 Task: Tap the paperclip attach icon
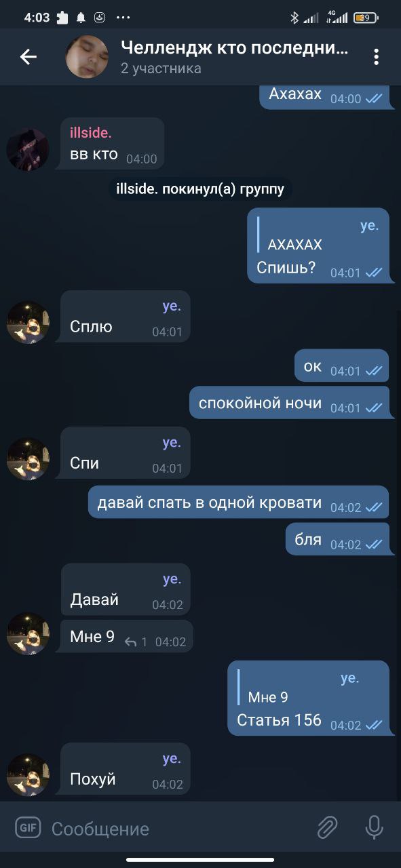[x=328, y=827]
